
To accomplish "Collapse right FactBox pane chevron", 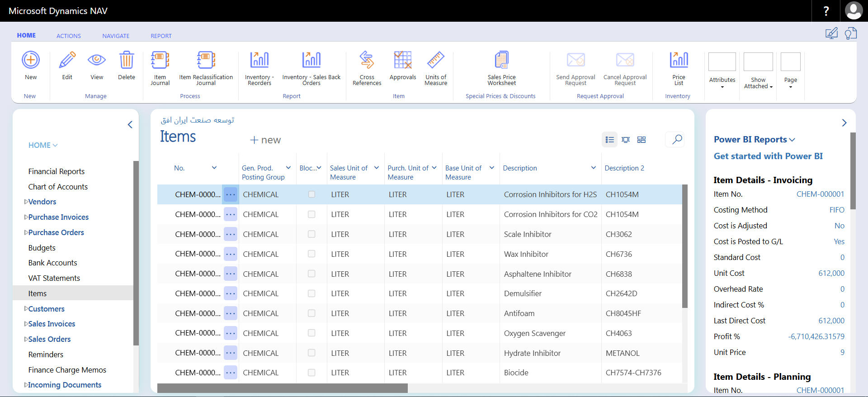I will click(x=844, y=123).
